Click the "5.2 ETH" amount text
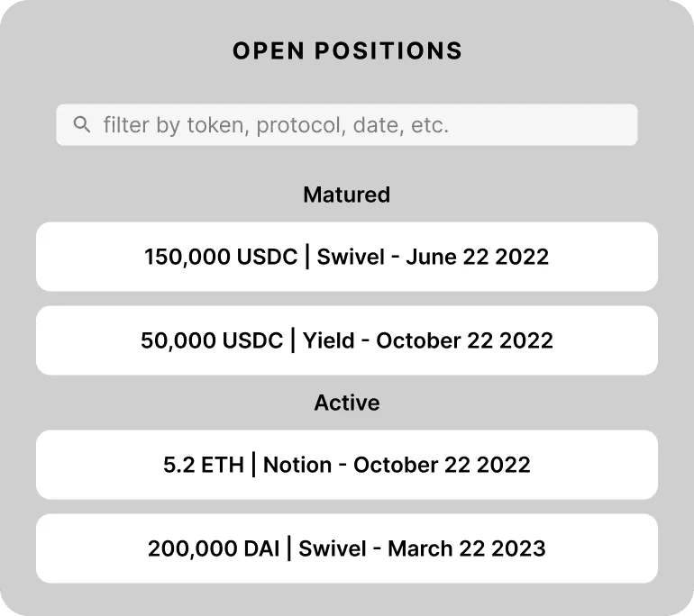The image size is (694, 616). point(204,465)
